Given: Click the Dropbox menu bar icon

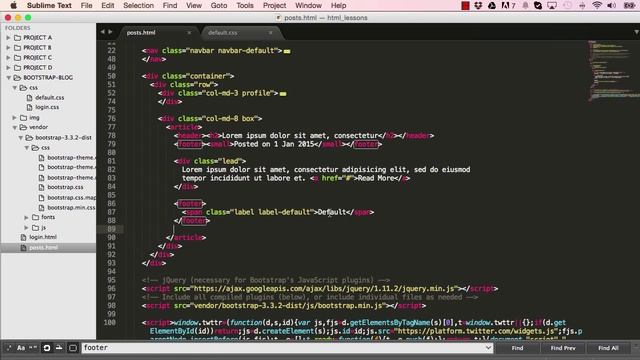Looking at the screenshot, I should [x=478, y=6].
